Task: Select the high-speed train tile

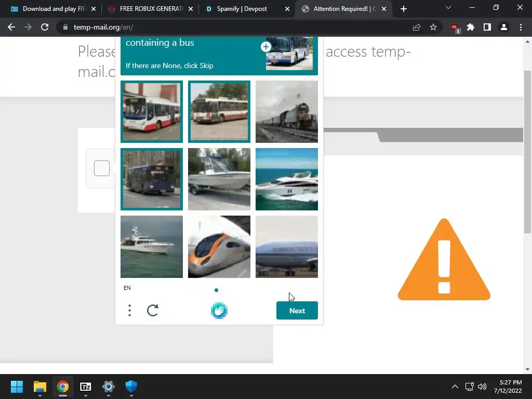Action: 219,247
